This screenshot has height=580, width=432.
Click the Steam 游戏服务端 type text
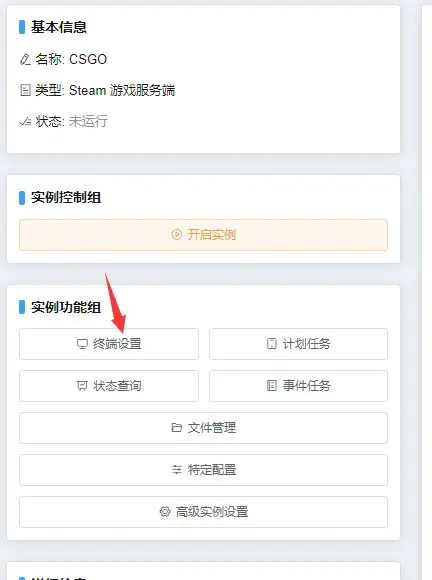[122, 90]
